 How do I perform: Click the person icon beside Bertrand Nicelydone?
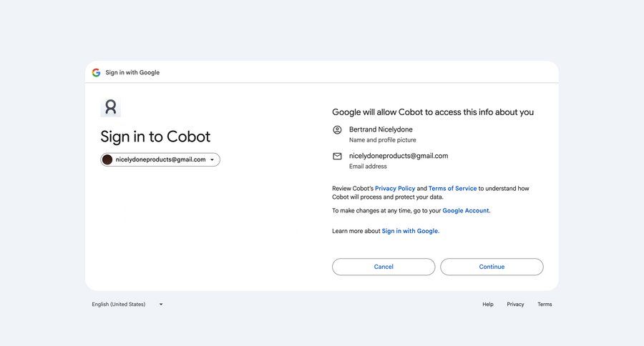tap(337, 129)
